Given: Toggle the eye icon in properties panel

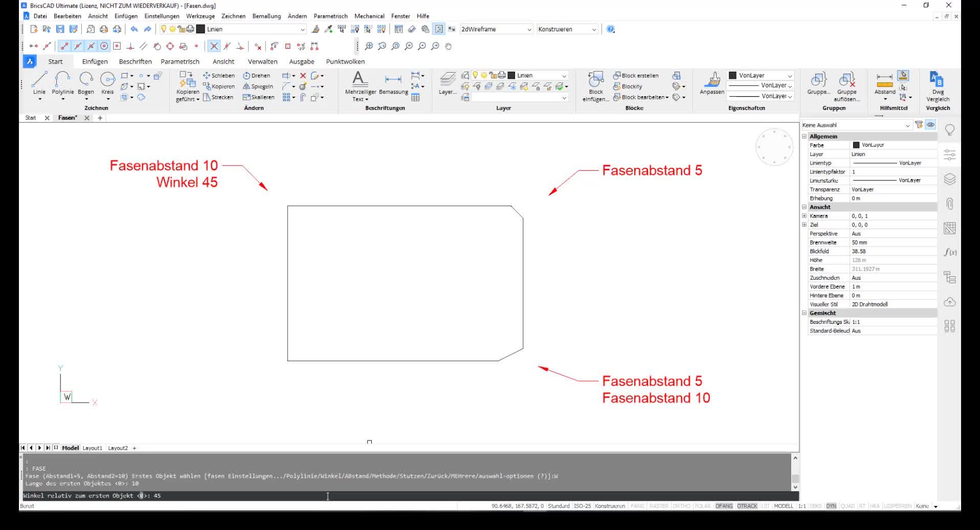Looking at the screenshot, I should pos(930,125).
